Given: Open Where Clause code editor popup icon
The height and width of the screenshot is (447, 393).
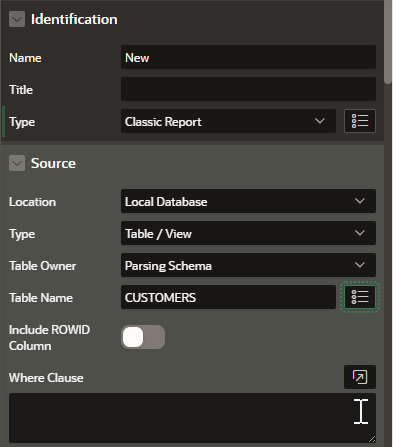Looking at the screenshot, I should click(360, 377).
